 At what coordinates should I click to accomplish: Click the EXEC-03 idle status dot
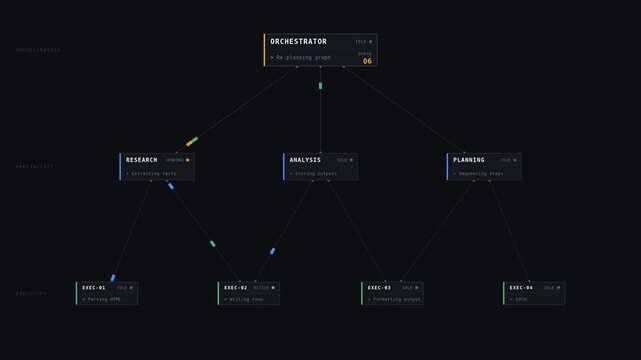417,288
